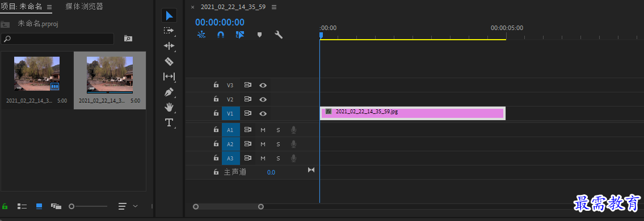Switch project panel to Freeform view
The height and width of the screenshot is (221, 644).
(56, 206)
